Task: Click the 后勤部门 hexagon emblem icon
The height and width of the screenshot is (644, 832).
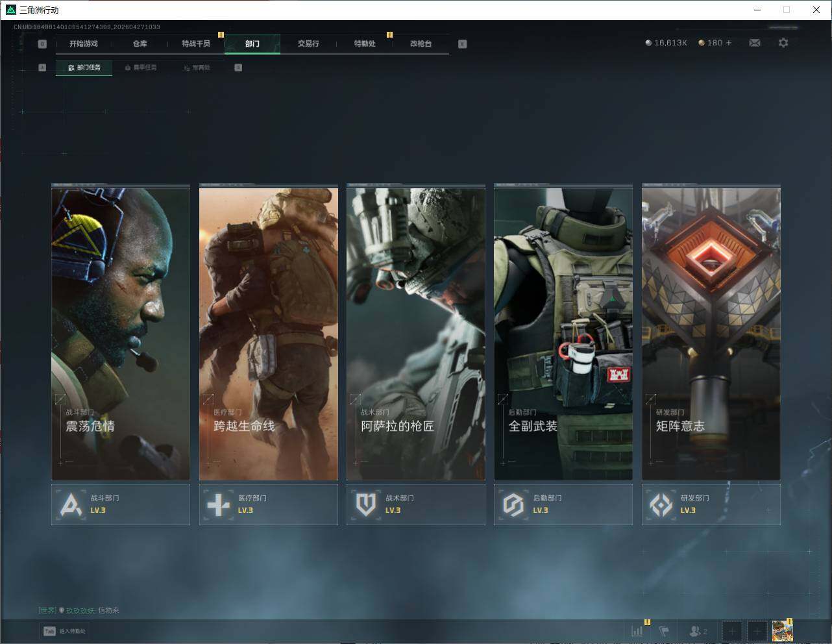Action: pyautogui.click(x=513, y=504)
